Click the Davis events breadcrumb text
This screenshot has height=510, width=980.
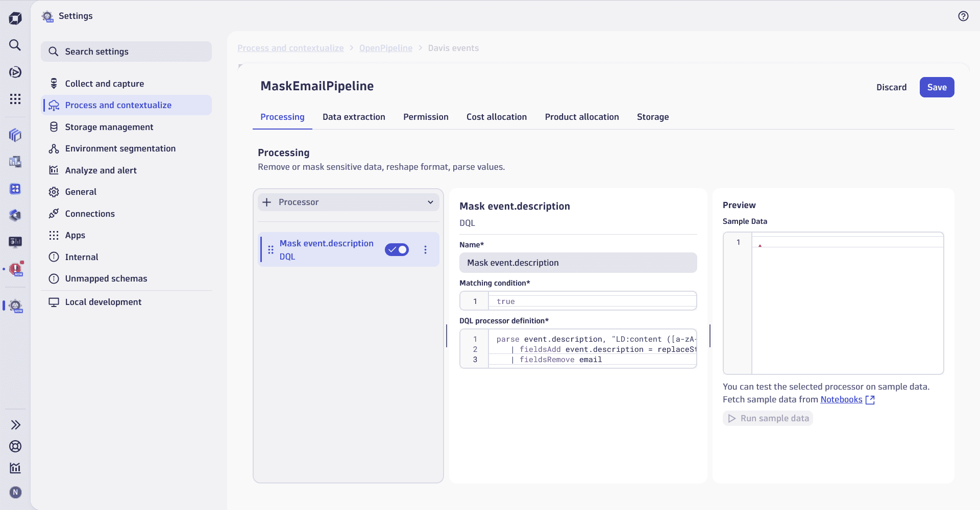(x=453, y=48)
